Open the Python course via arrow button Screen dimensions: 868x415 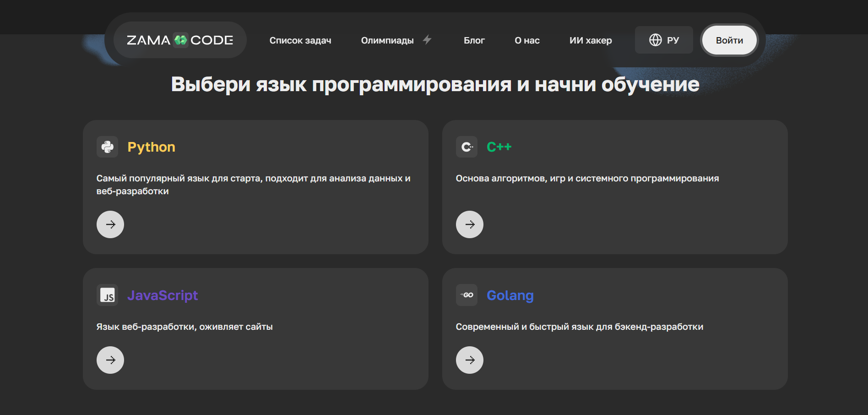pos(110,224)
